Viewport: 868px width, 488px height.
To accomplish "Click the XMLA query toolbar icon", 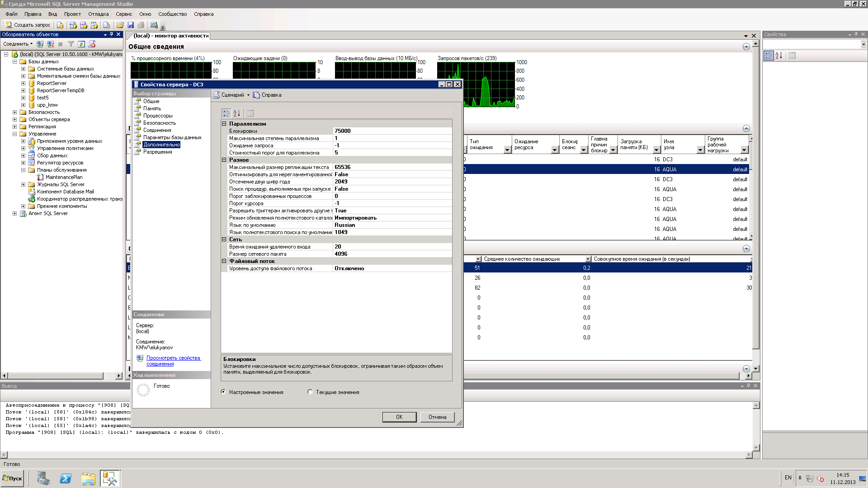I will coord(94,25).
